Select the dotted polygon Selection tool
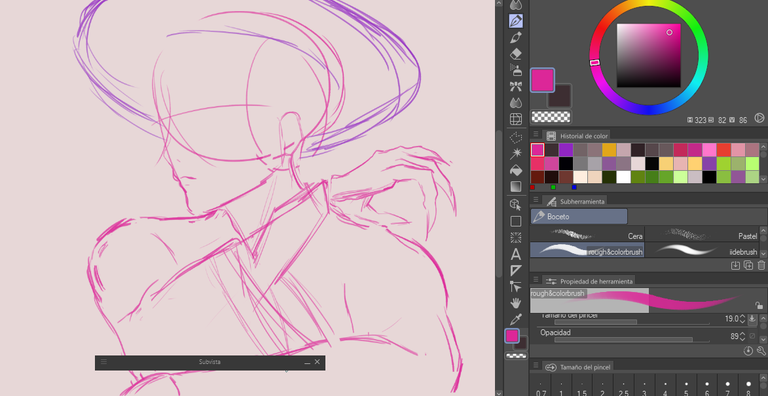768x396 pixels. [515, 137]
